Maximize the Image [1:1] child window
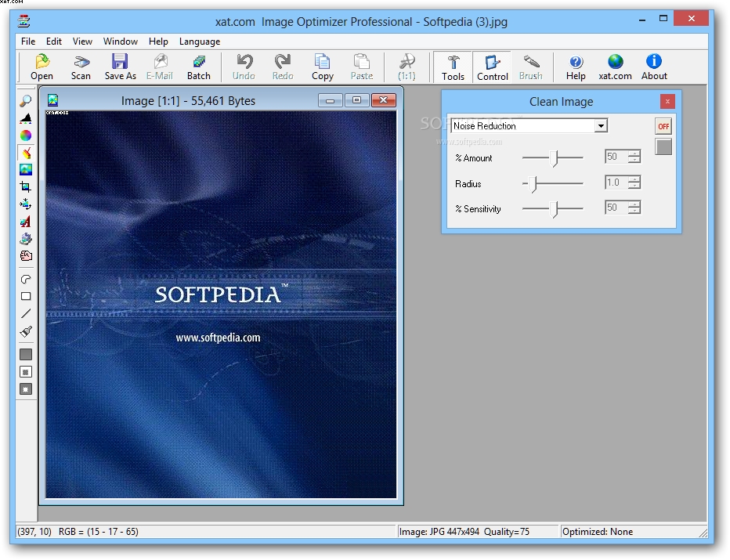The height and width of the screenshot is (560, 730). pyautogui.click(x=356, y=100)
